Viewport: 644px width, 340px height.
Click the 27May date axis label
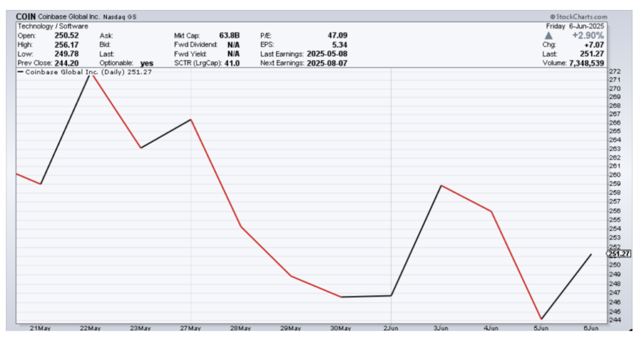tap(191, 328)
